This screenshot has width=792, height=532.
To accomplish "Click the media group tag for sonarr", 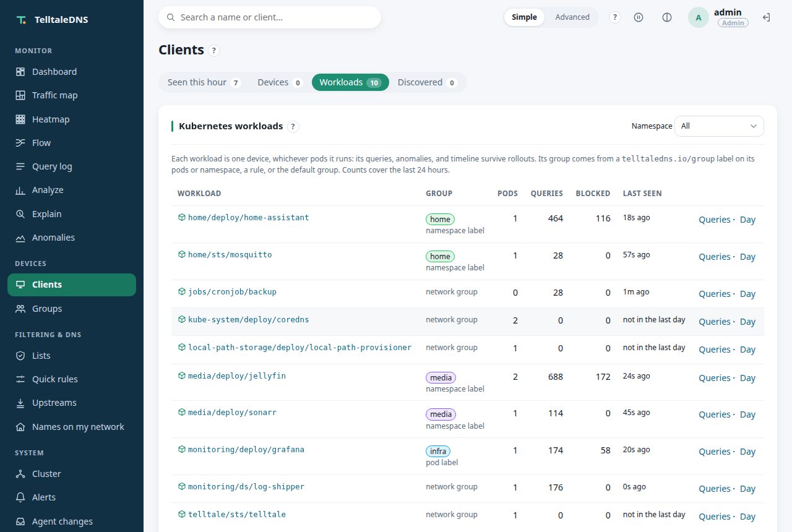I will click(x=441, y=414).
